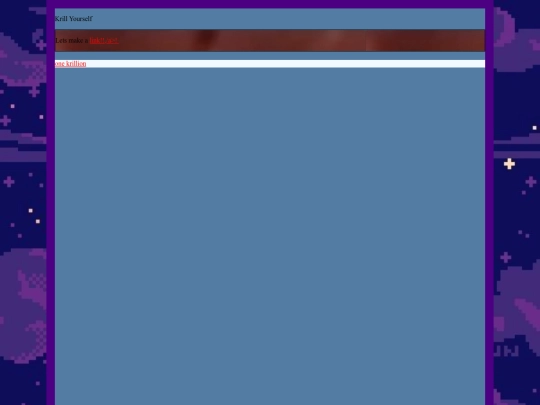Viewport: 540px width, 405px height.
Task: Click the "Lets make a" text
Action: (72, 41)
